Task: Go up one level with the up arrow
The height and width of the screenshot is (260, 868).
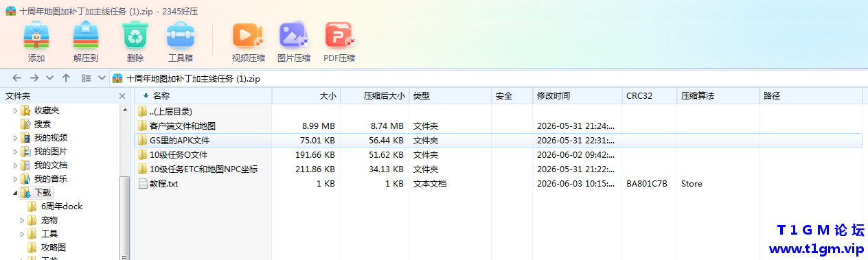Action: coord(66,78)
